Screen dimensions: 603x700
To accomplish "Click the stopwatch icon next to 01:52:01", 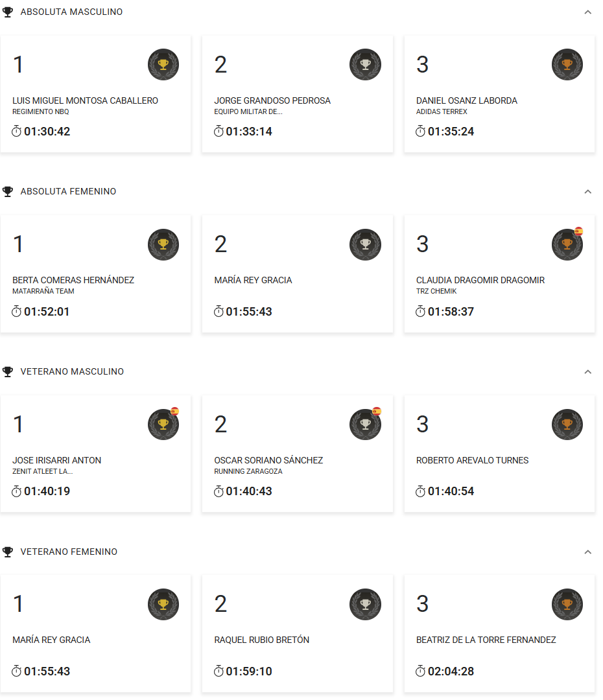I will [x=17, y=312].
